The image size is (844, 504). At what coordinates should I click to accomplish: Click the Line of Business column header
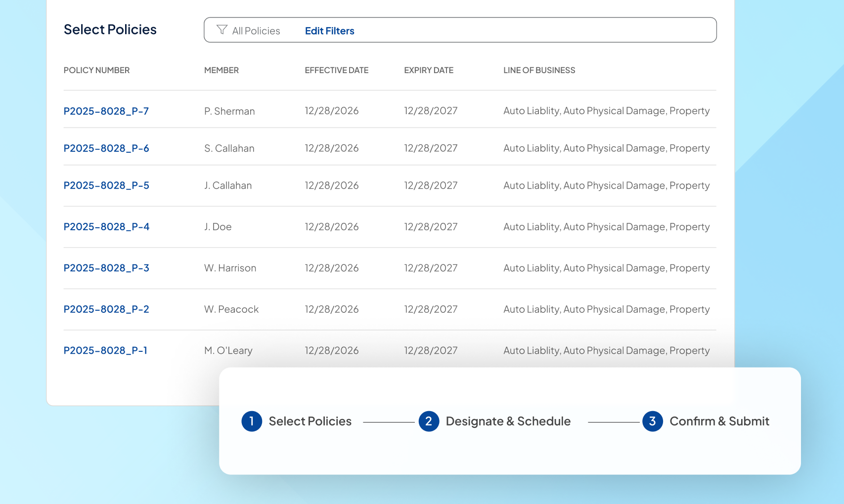(539, 70)
